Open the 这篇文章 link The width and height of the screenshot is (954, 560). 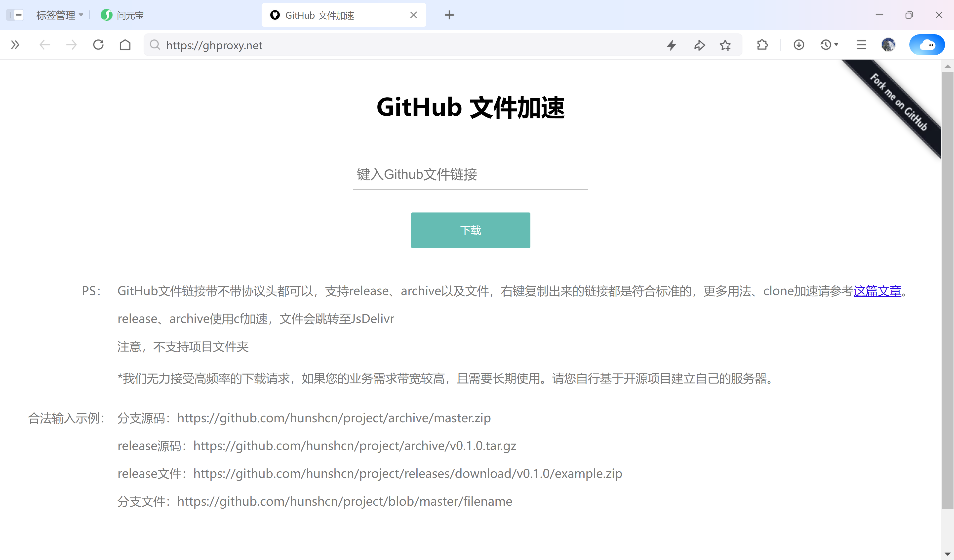coord(877,291)
